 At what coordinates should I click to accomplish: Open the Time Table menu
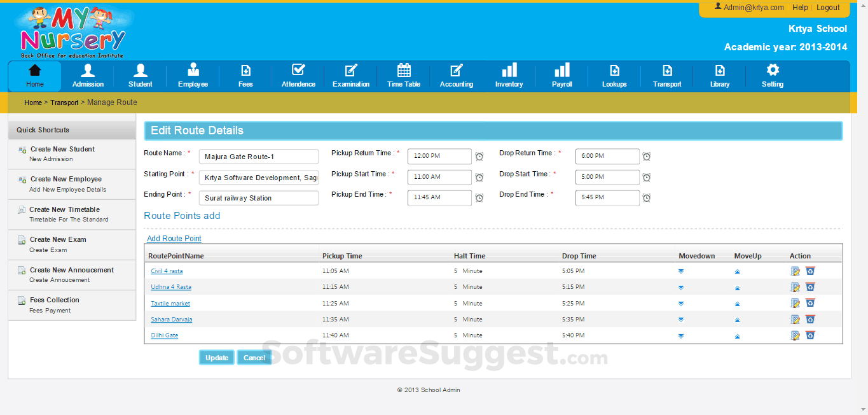point(404,76)
